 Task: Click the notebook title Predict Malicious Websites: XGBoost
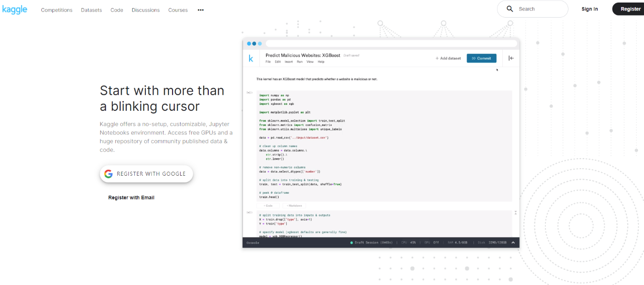[303, 55]
